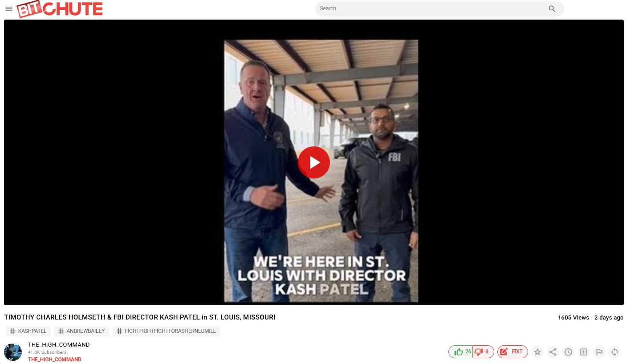Go to the BitChute home logo
Viewport: 630px width, 364px height.
60,9
